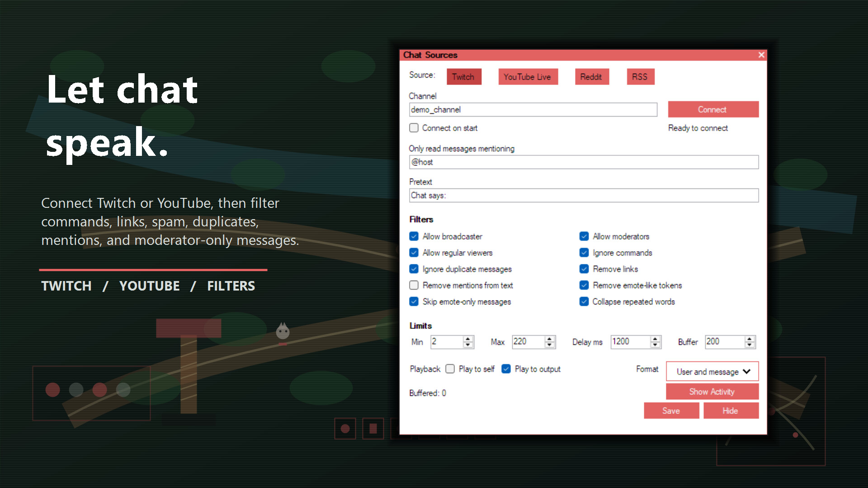The width and height of the screenshot is (868, 488).
Task: Decrease Delay ms with down arrow
Action: tap(655, 345)
